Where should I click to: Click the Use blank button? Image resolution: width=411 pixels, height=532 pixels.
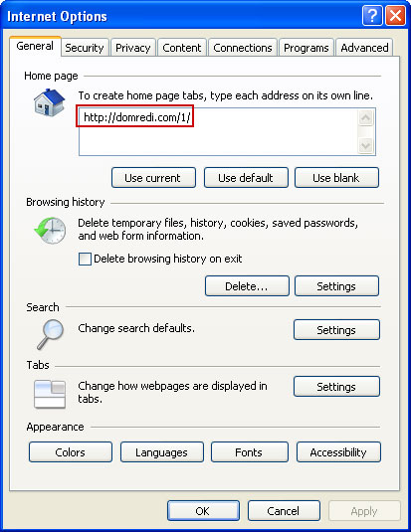point(336,177)
